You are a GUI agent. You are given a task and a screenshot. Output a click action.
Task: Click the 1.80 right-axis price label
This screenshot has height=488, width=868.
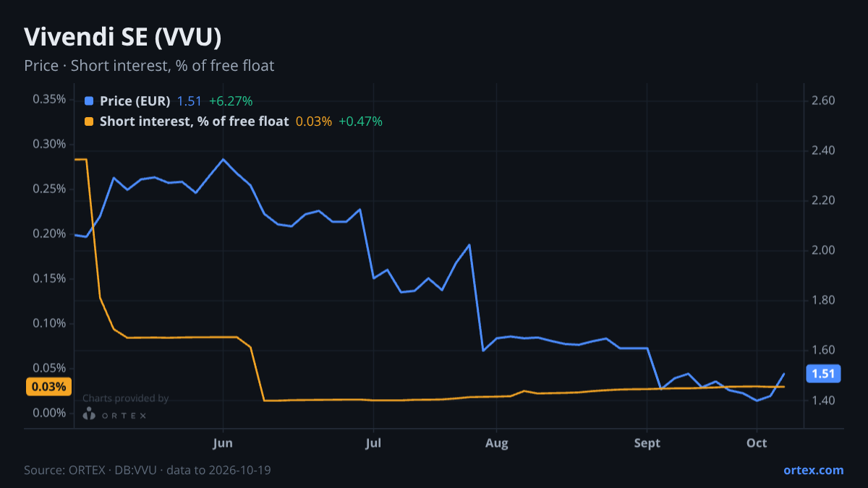[x=824, y=300]
